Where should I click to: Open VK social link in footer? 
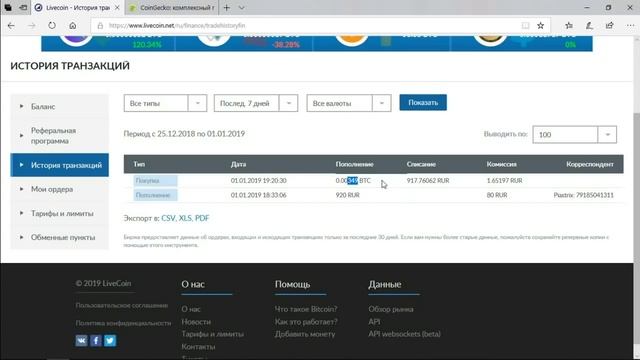[81, 340]
